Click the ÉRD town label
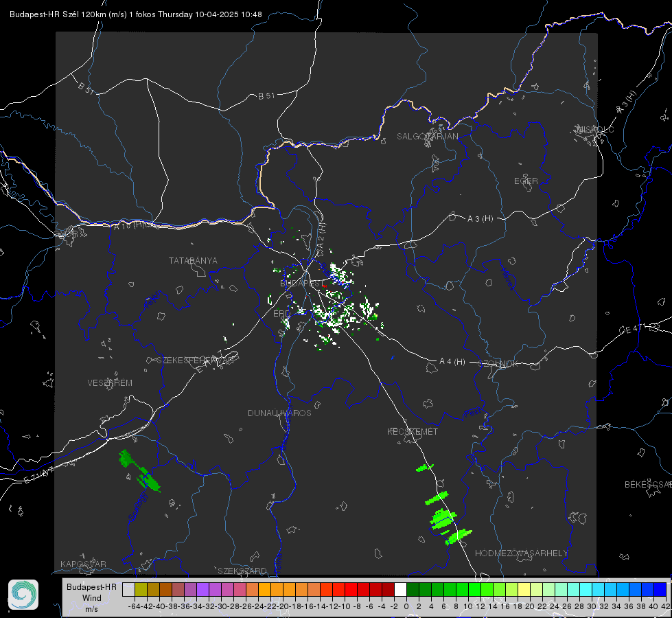The image size is (672, 618). pos(281,314)
